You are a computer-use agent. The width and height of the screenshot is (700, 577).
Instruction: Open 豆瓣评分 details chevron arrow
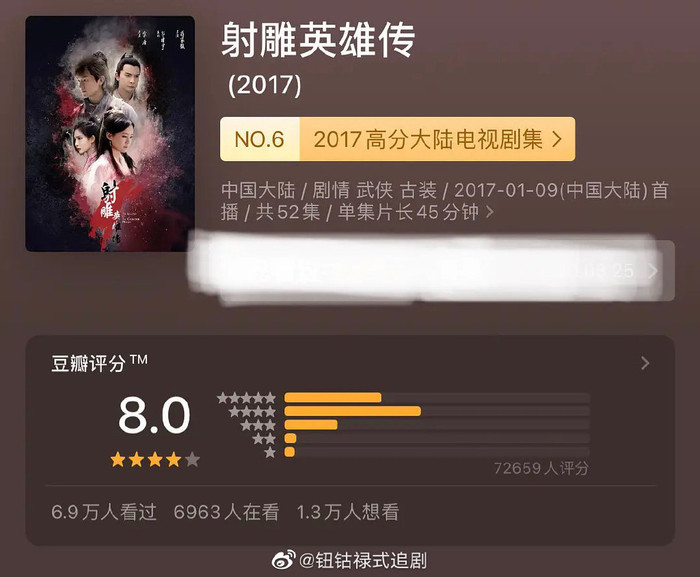pyautogui.click(x=645, y=363)
